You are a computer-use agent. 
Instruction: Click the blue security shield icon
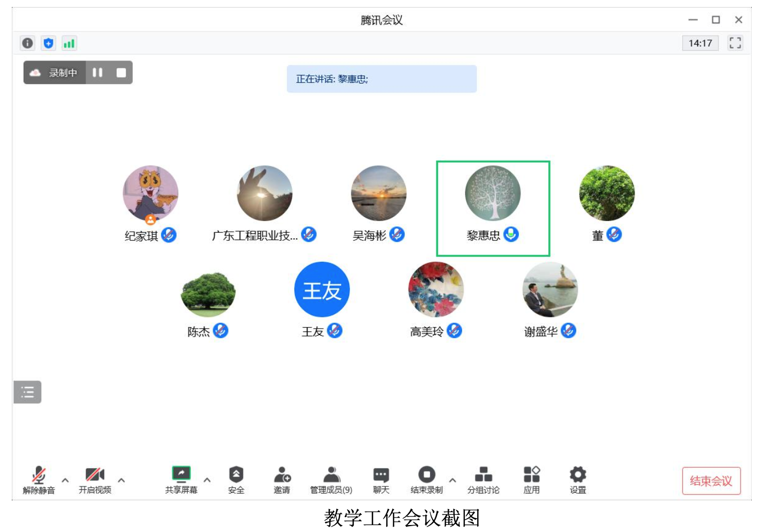[x=48, y=43]
